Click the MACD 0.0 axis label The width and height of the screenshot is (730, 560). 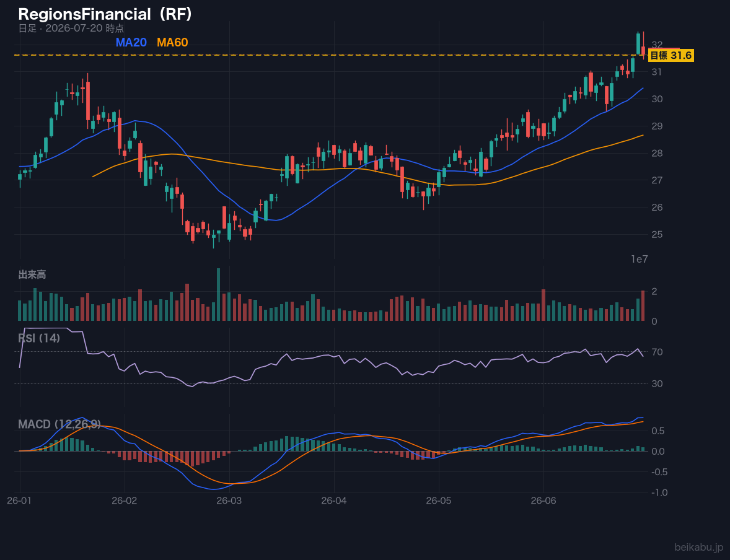point(658,451)
